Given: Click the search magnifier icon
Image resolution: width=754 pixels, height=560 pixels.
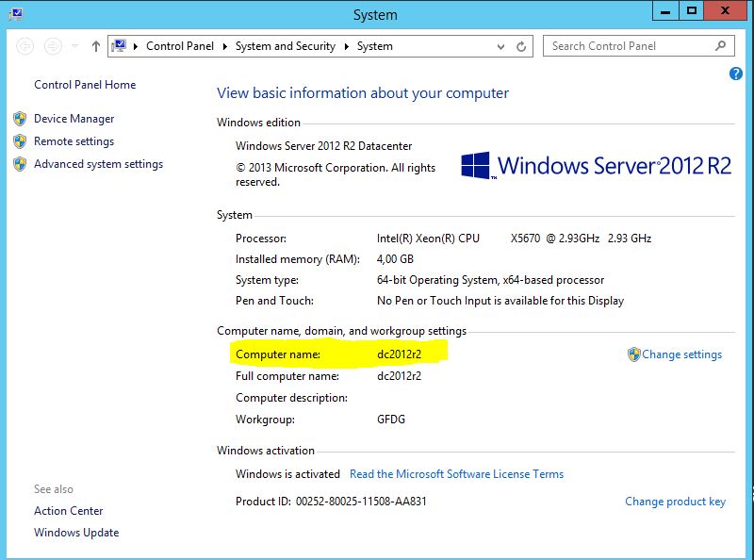Looking at the screenshot, I should 720,45.
